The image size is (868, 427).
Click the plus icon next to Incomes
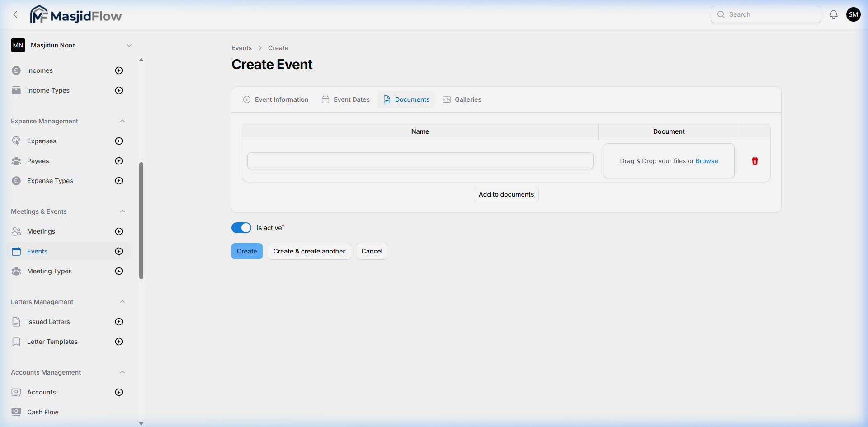point(118,70)
